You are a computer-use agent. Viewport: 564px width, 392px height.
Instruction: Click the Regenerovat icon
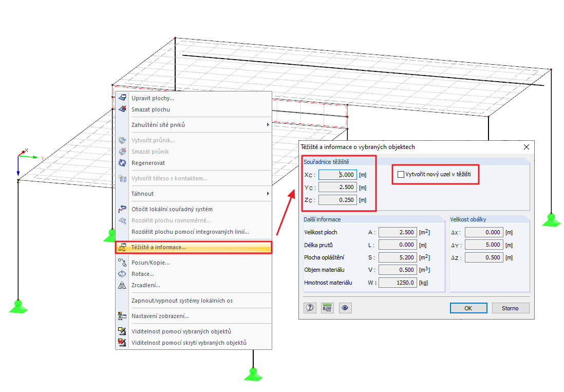[x=122, y=163]
